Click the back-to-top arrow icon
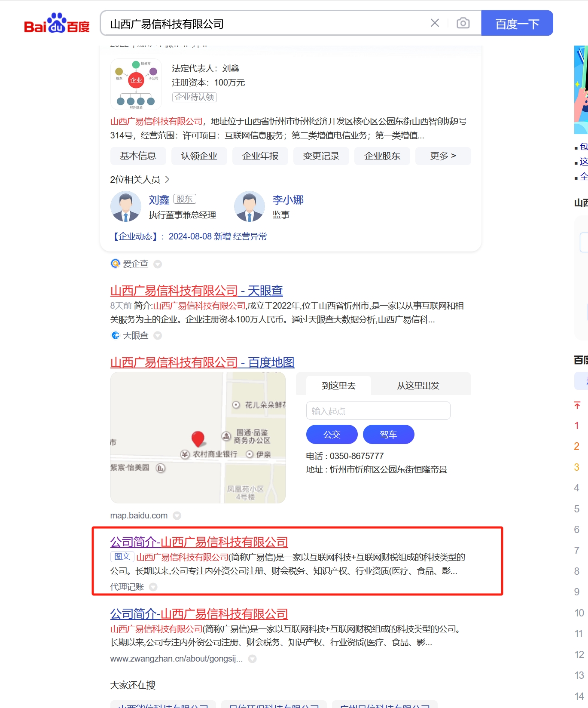Screen dimensions: 588x708 coord(577,405)
